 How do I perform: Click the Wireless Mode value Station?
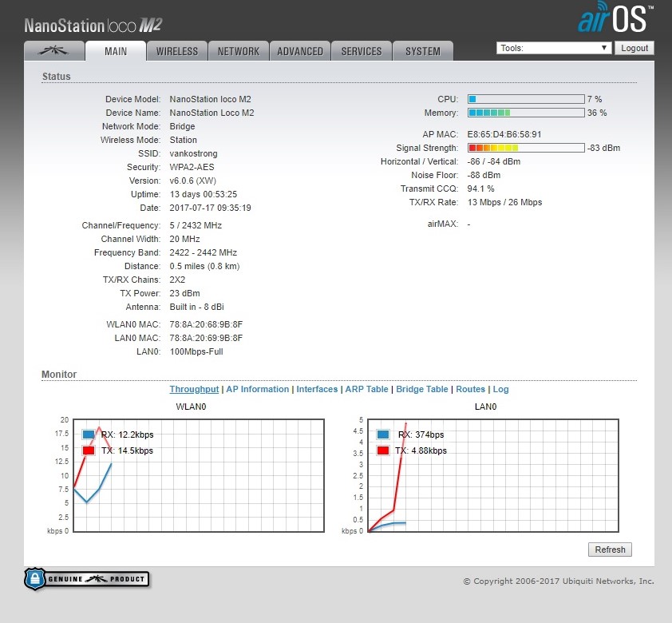click(183, 140)
